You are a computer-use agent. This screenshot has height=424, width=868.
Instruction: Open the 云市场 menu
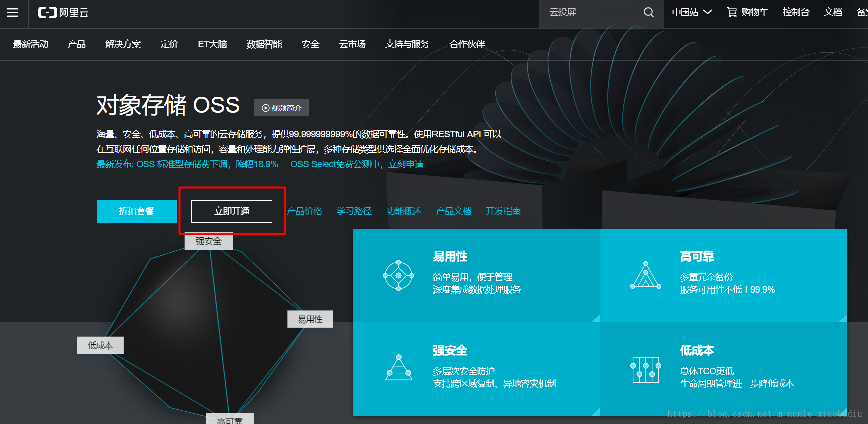353,44
